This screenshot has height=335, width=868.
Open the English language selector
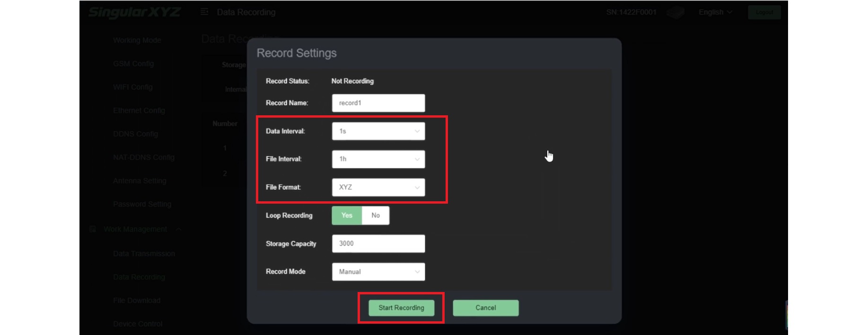[715, 12]
